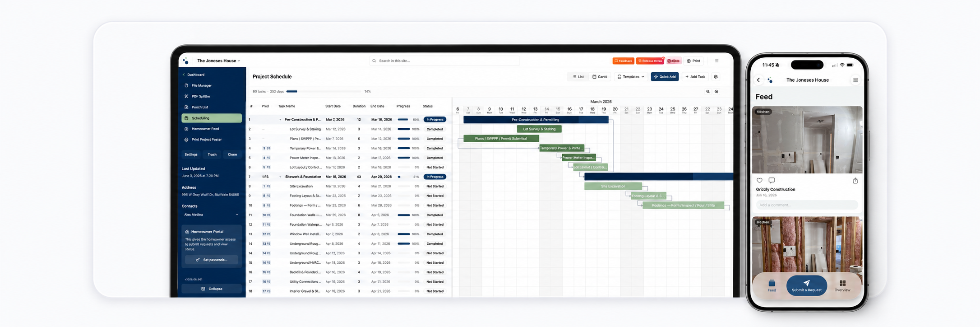Collapse the Sitework & Foundation task group
Image resolution: width=980 pixels, height=327 pixels.
[x=280, y=177]
